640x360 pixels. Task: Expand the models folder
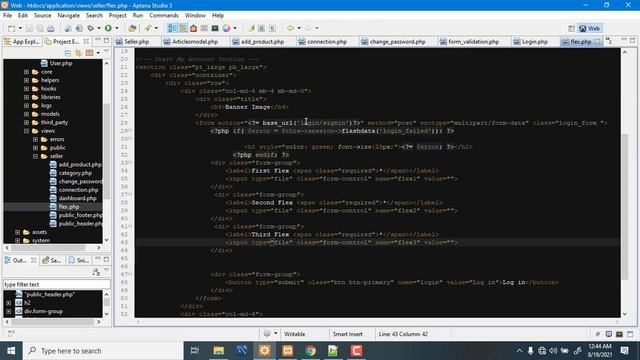click(27, 114)
